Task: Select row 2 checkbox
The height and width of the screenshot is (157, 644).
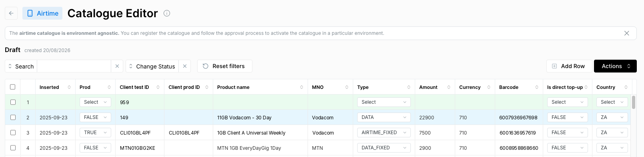Action: point(13,117)
